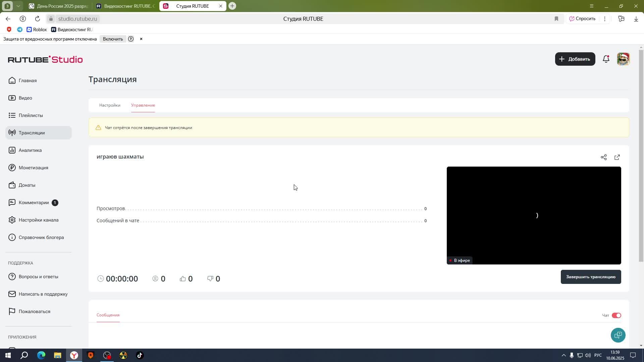The height and width of the screenshot is (362, 644).
Task: Expand the tab group dropdown arrow
Action: coord(18,6)
